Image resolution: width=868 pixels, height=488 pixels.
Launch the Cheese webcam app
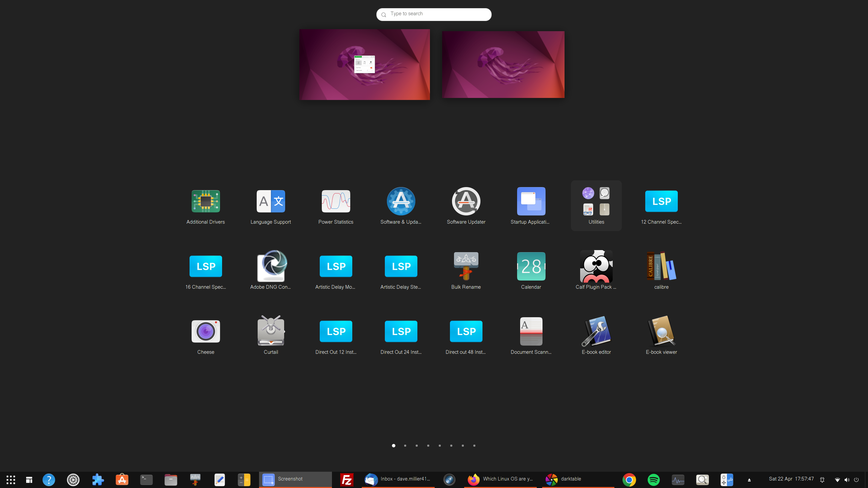pyautogui.click(x=205, y=331)
